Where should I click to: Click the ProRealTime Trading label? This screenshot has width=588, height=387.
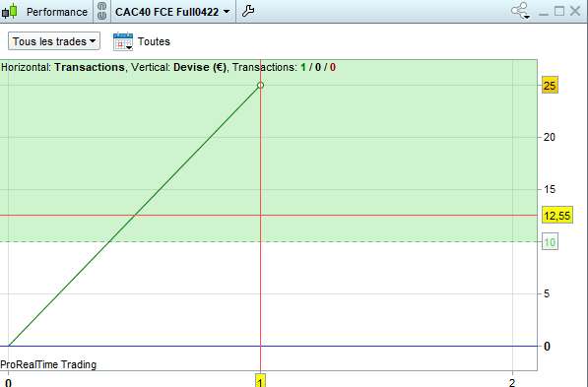tap(48, 364)
